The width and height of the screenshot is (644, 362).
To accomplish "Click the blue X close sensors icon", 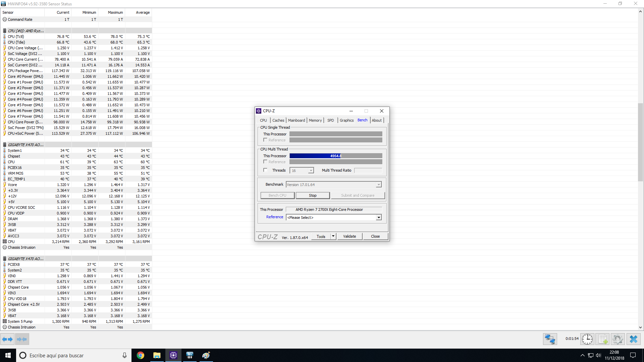I will 633,339.
